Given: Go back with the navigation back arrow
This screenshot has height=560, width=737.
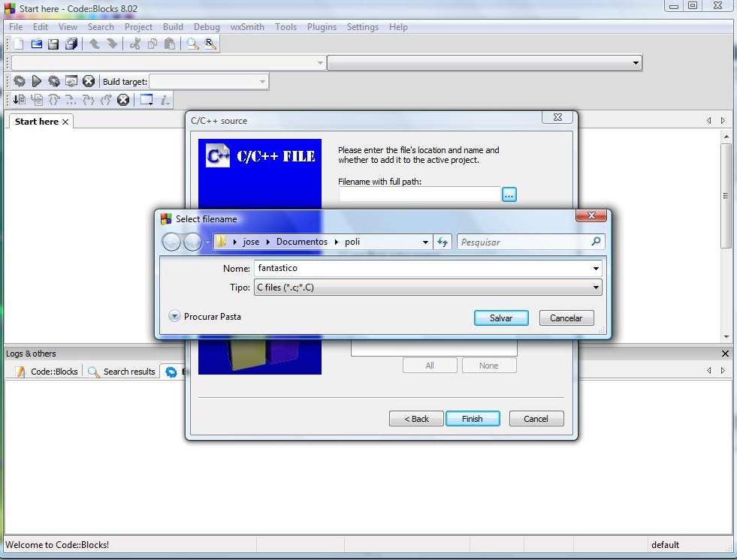Looking at the screenshot, I should coord(171,242).
